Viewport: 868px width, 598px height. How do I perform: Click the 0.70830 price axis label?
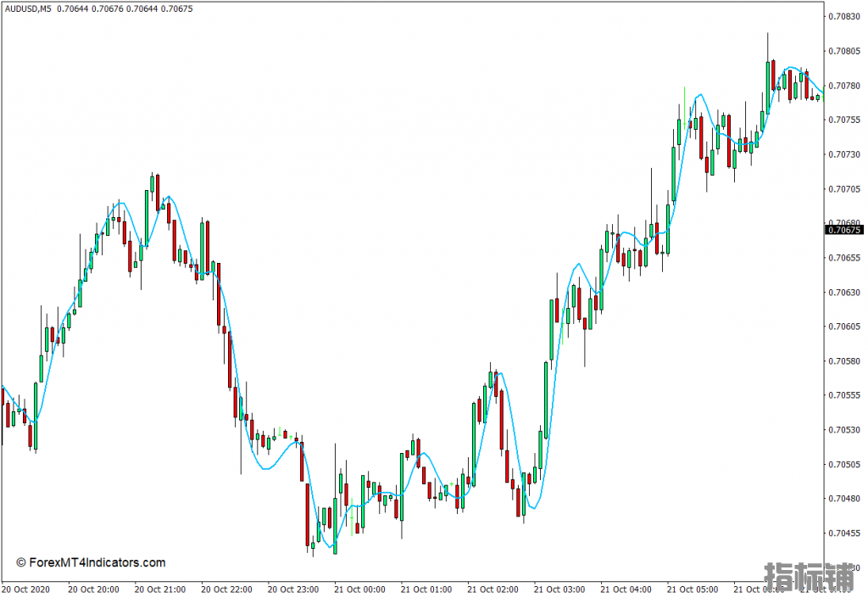(844, 17)
